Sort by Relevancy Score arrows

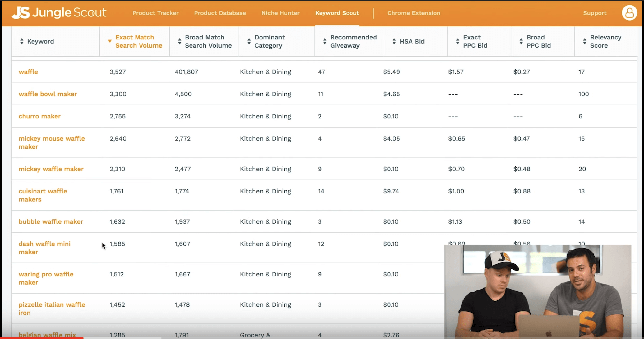point(584,41)
